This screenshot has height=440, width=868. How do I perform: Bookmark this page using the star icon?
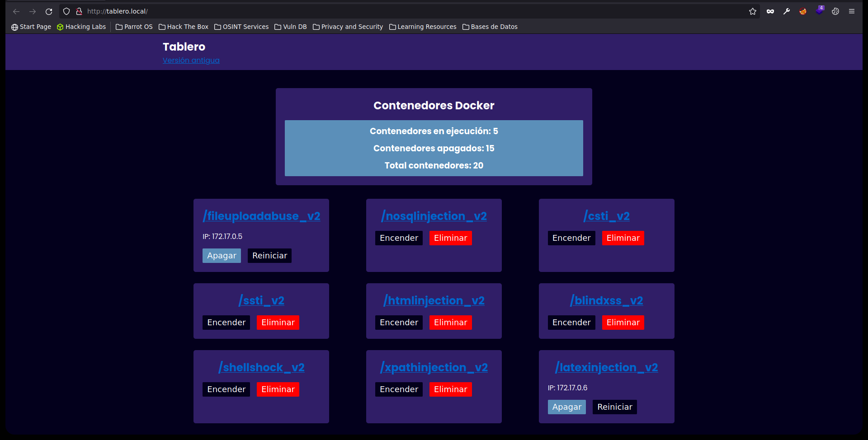pyautogui.click(x=752, y=11)
